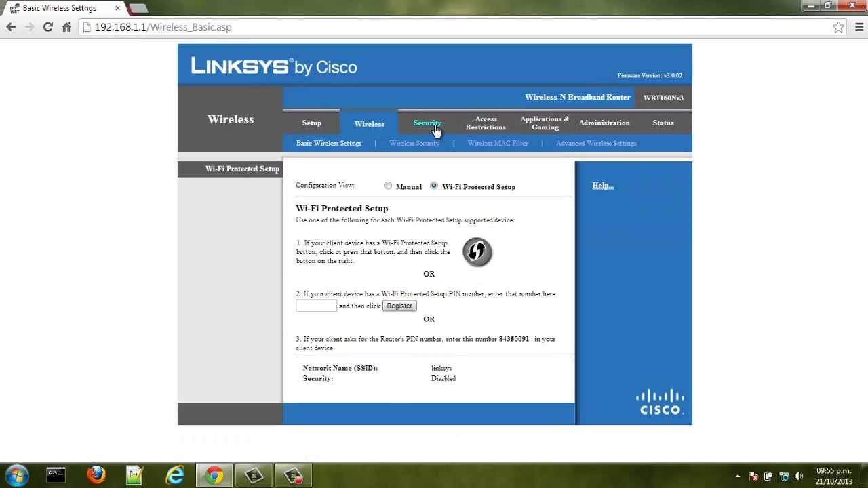Show hidden system tray icons

click(738, 476)
